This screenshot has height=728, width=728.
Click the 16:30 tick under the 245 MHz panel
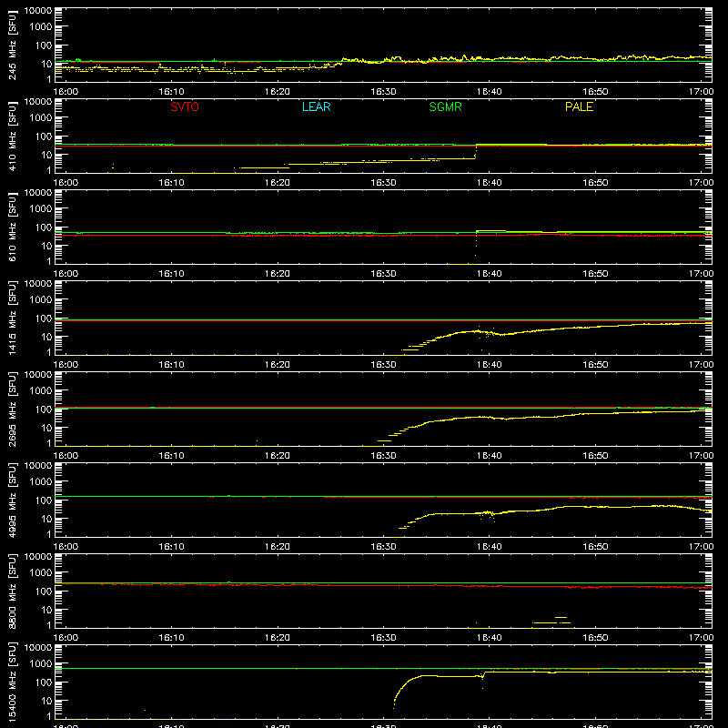click(x=383, y=92)
